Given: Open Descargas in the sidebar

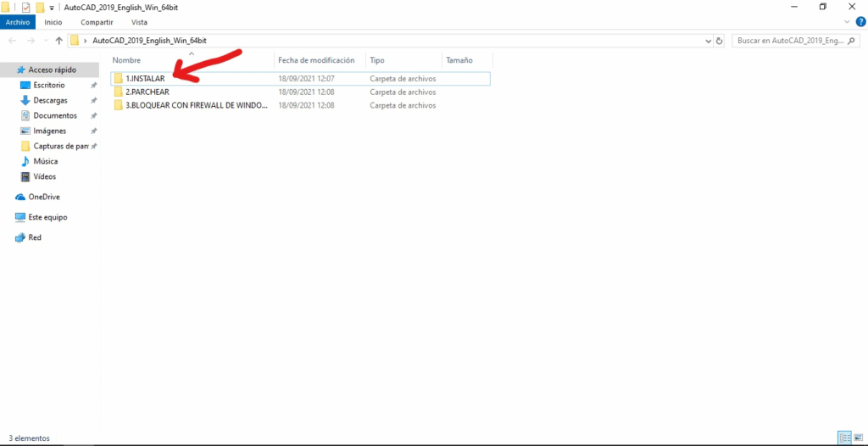Looking at the screenshot, I should tap(50, 101).
